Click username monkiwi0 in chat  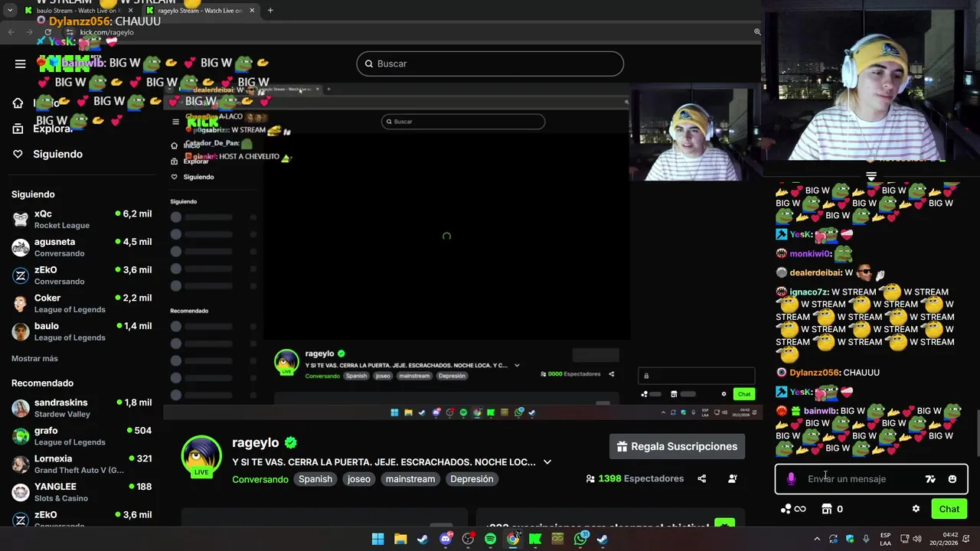810,253
